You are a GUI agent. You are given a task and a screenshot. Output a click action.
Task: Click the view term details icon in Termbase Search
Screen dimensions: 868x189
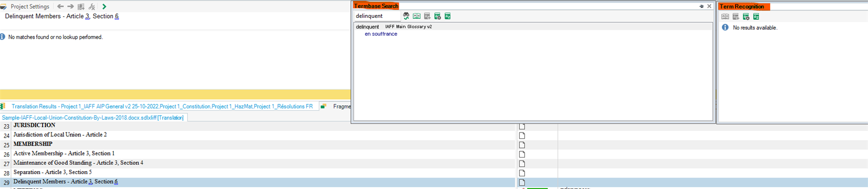pos(417,16)
